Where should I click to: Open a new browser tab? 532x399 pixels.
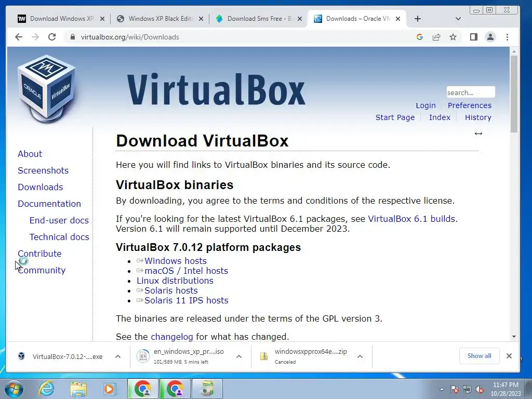[418, 19]
